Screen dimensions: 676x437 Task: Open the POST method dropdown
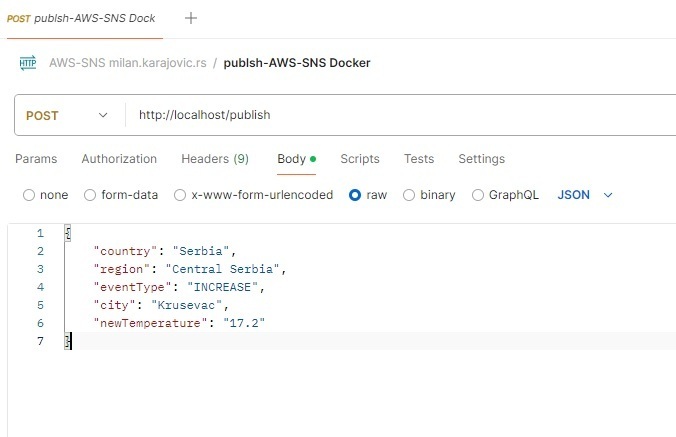(x=67, y=115)
